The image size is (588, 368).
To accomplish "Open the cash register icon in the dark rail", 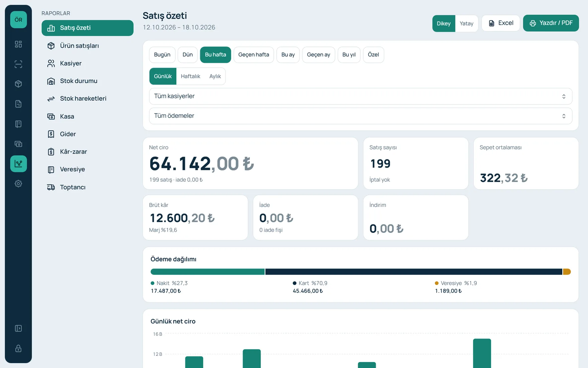I will pyautogui.click(x=18, y=144).
